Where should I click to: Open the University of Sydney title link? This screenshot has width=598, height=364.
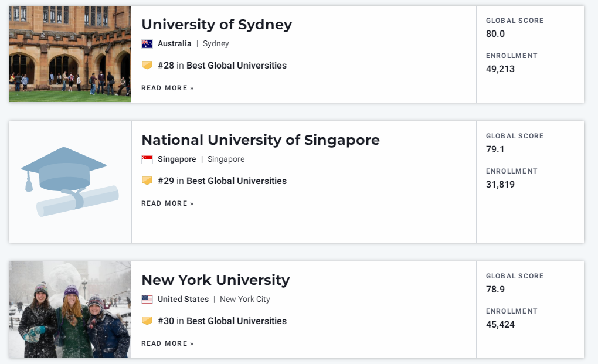[216, 25]
